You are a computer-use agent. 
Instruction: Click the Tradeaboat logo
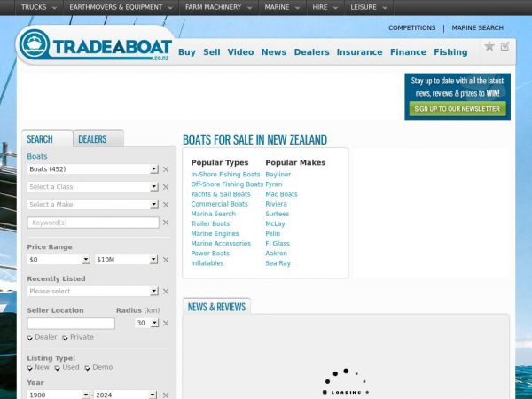point(96,45)
